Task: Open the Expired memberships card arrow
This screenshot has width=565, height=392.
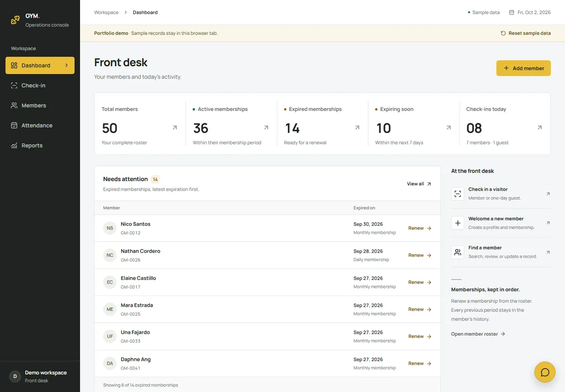Action: tap(357, 128)
